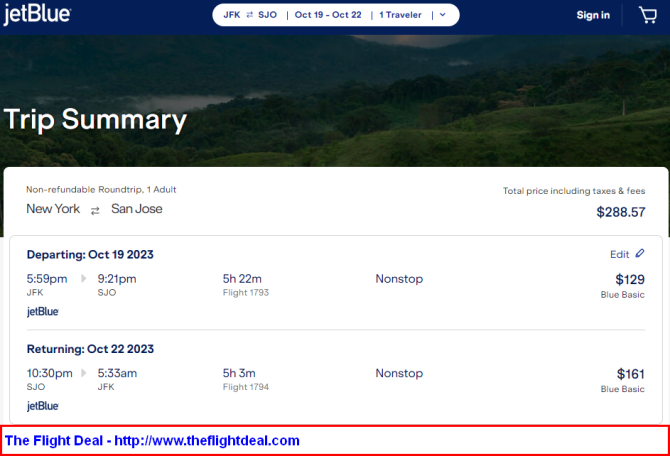This screenshot has width=670, height=456.
Task: Click the $161 returning fare
Action: (631, 374)
